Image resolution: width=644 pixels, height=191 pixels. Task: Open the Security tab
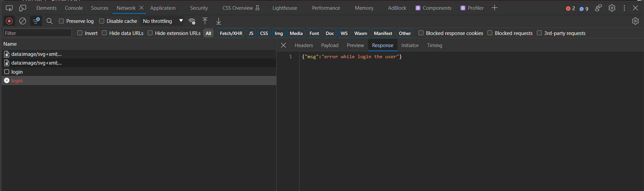point(199,8)
